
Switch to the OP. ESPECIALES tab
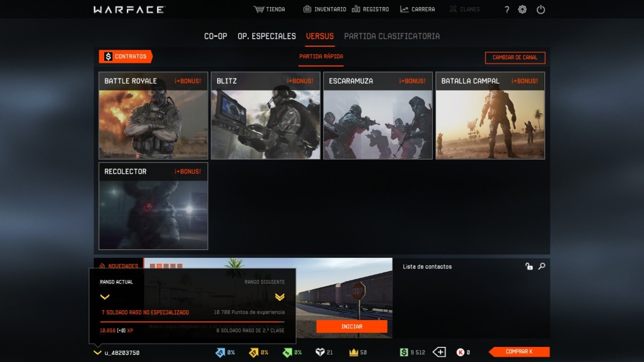tap(267, 36)
